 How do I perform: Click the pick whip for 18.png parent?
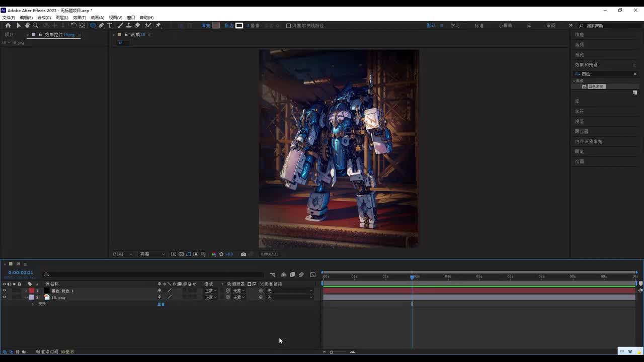(x=261, y=298)
